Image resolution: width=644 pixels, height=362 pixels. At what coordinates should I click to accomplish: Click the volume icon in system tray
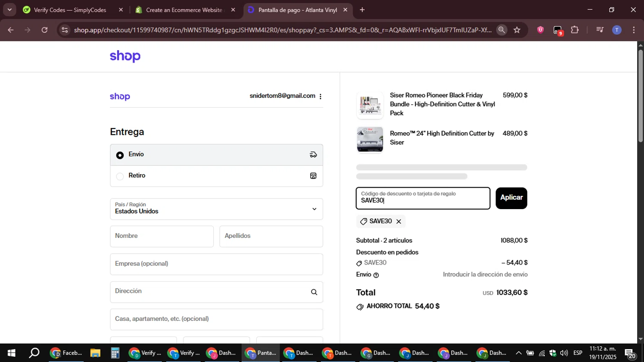point(564,353)
